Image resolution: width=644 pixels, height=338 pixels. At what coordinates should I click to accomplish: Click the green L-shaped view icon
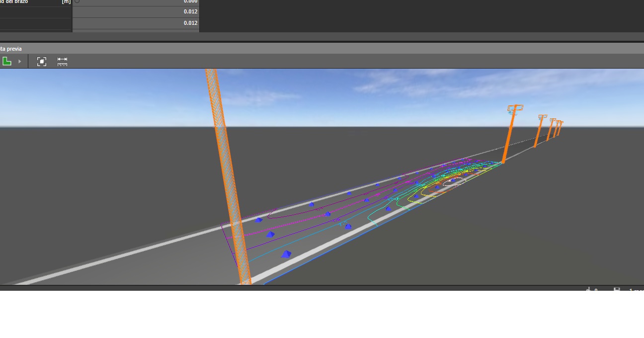tap(7, 61)
